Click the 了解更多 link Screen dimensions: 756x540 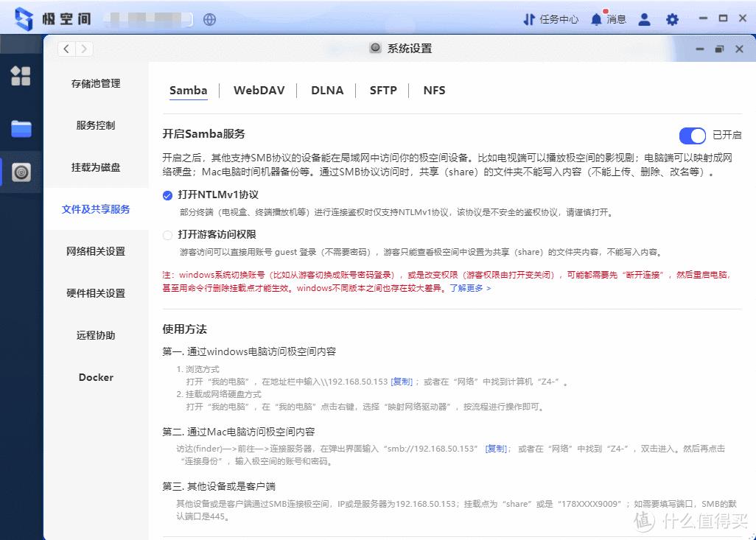[470, 288]
